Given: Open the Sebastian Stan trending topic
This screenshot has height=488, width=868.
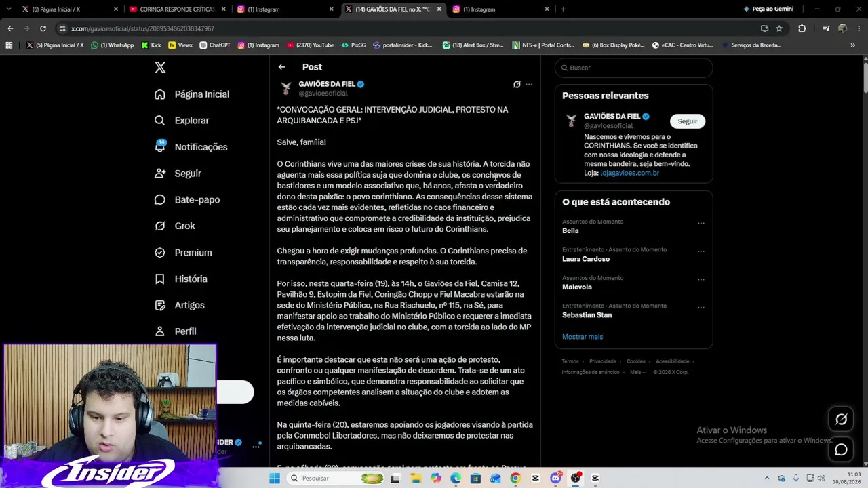Looking at the screenshot, I should coord(587,315).
